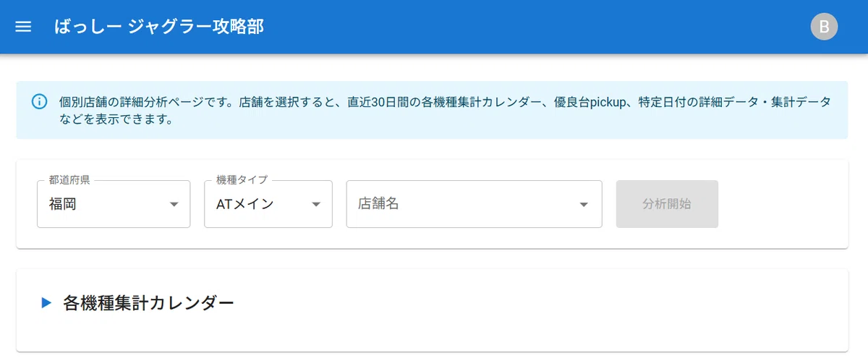Click the user avatar labeled B
The image size is (868, 361).
[824, 27]
